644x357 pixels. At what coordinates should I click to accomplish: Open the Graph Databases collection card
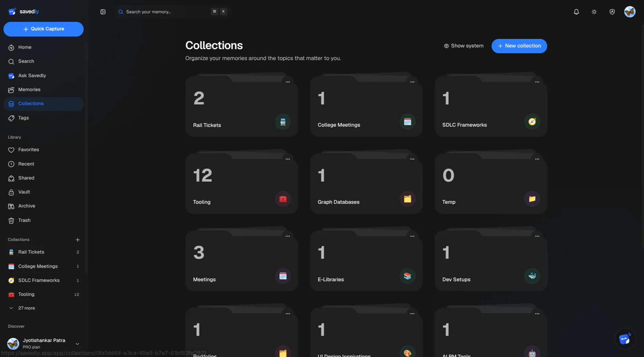click(366, 183)
